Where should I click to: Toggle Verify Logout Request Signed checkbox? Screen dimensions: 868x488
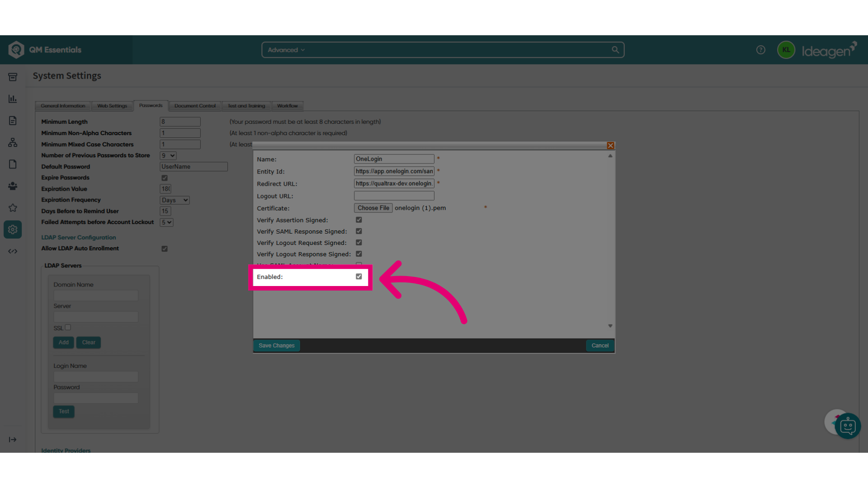pyautogui.click(x=359, y=243)
